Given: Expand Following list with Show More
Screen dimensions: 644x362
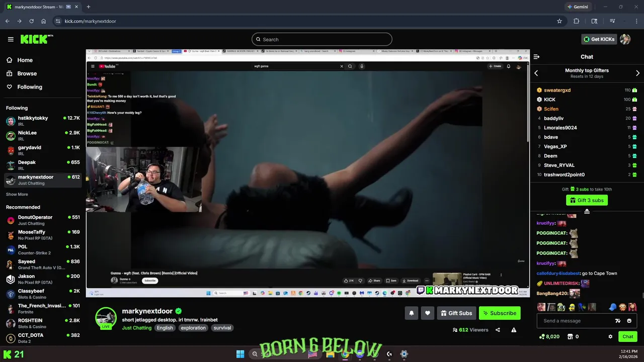Looking at the screenshot, I should [17, 194].
